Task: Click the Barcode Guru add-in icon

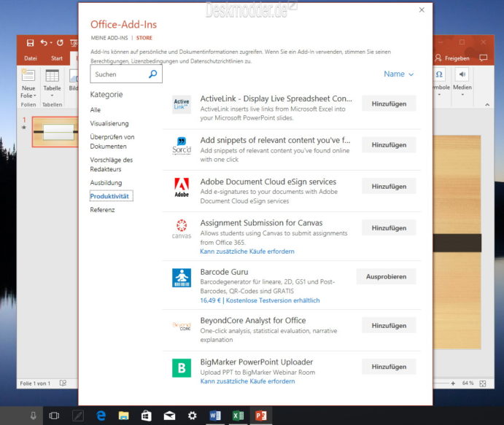Action: 182,278
